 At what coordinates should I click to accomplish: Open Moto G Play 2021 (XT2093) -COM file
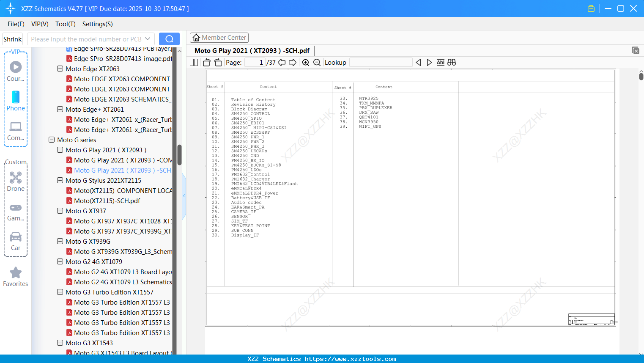pos(119,160)
